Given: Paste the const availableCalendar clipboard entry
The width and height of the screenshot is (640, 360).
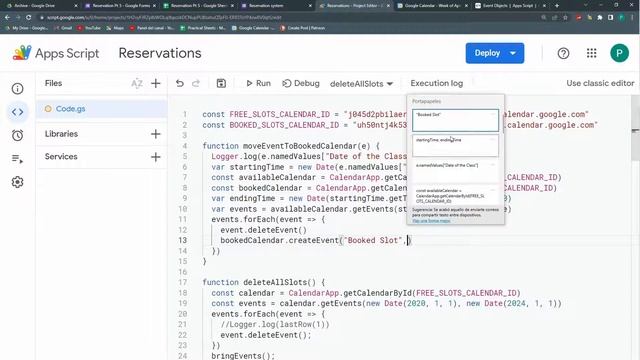Looking at the screenshot, I should tap(455, 196).
